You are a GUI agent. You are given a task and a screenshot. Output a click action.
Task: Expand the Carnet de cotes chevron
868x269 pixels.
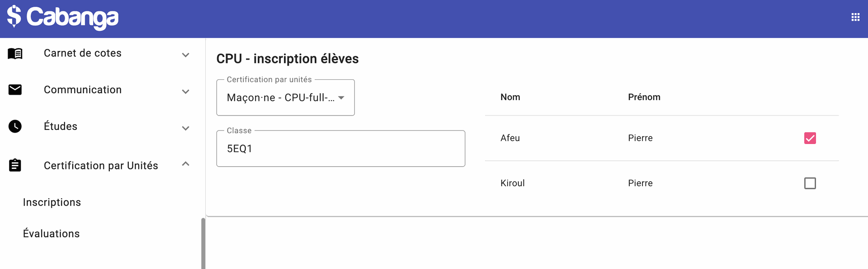coord(185,55)
